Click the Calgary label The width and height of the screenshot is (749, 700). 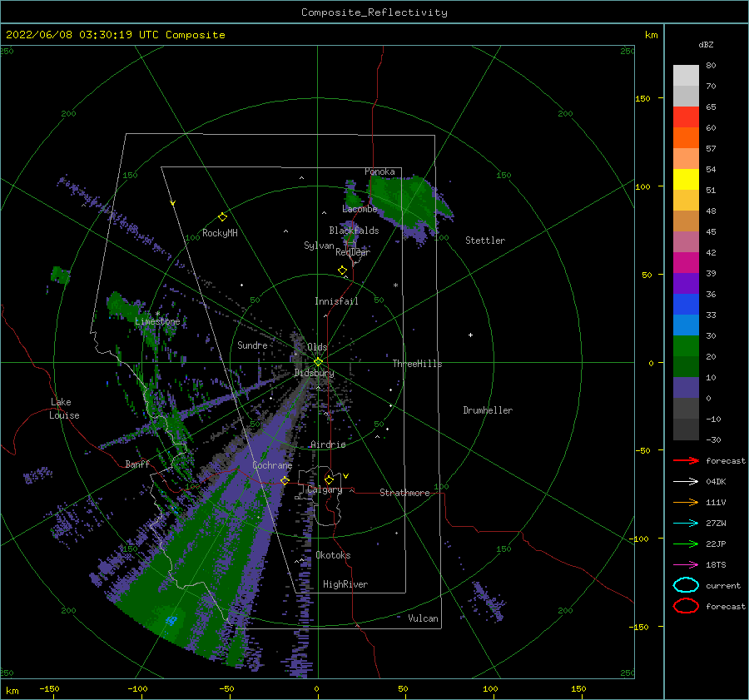(325, 489)
